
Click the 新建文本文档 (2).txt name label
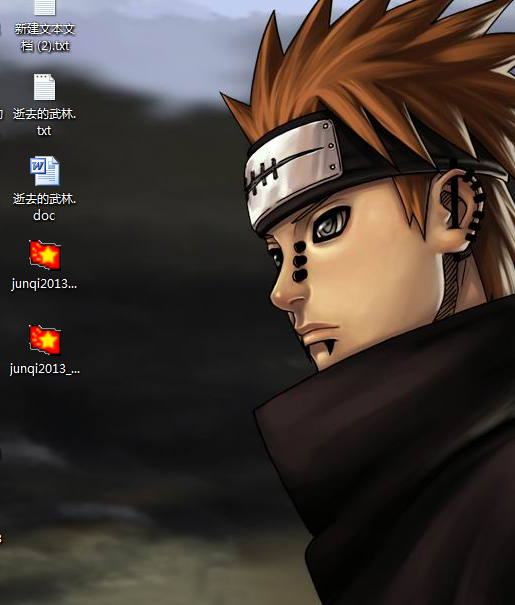pyautogui.click(x=45, y=37)
